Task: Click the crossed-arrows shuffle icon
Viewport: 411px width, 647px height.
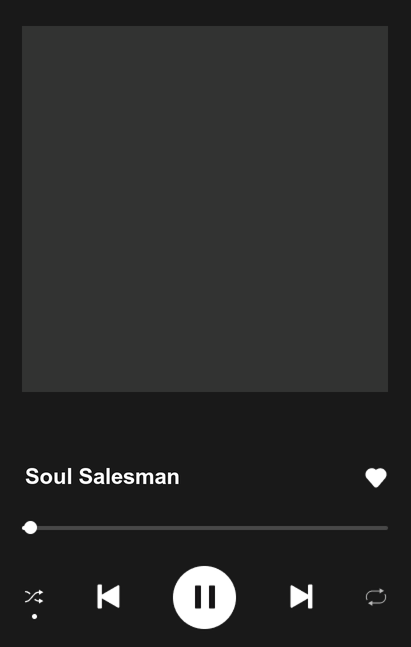Action: coord(34,597)
